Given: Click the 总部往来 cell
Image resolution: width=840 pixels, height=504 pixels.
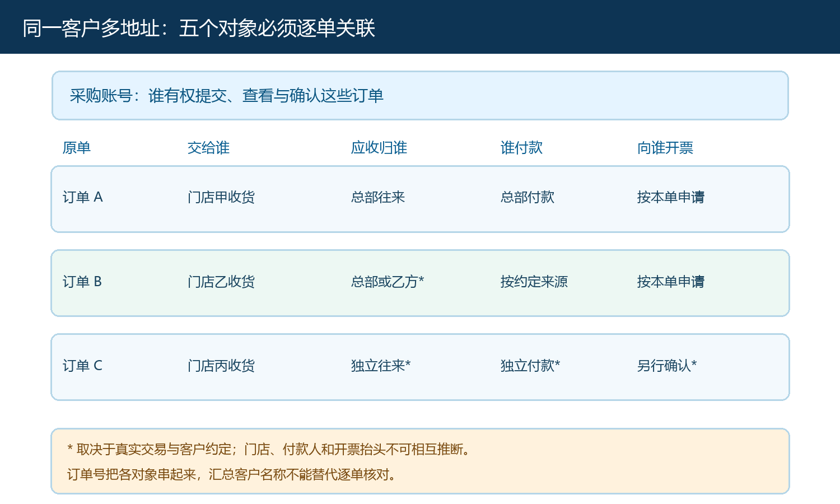Looking at the screenshot, I should pos(378,197).
